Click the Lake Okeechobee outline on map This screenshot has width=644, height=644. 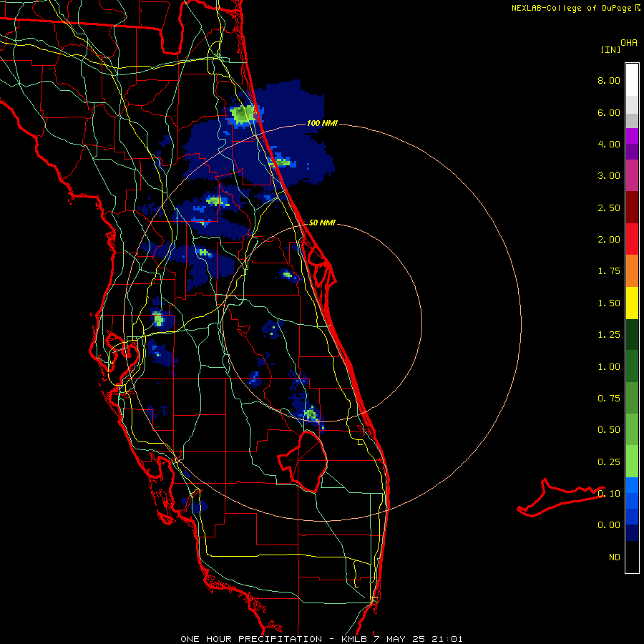[303, 460]
